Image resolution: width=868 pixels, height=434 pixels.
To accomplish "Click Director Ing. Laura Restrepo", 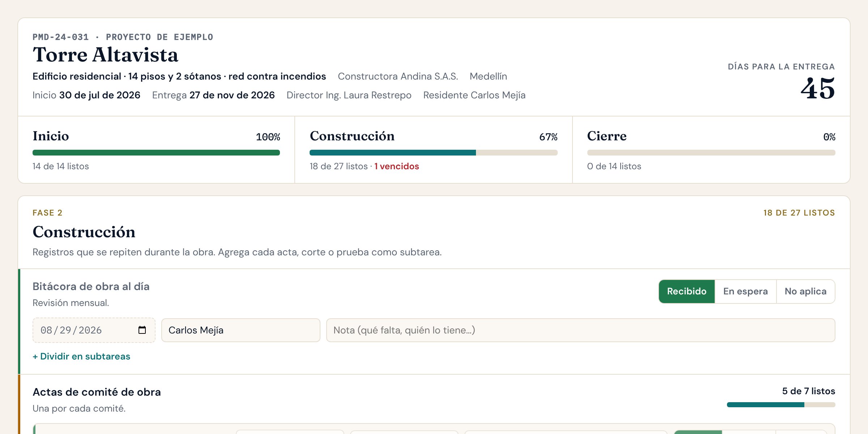I will (x=349, y=95).
